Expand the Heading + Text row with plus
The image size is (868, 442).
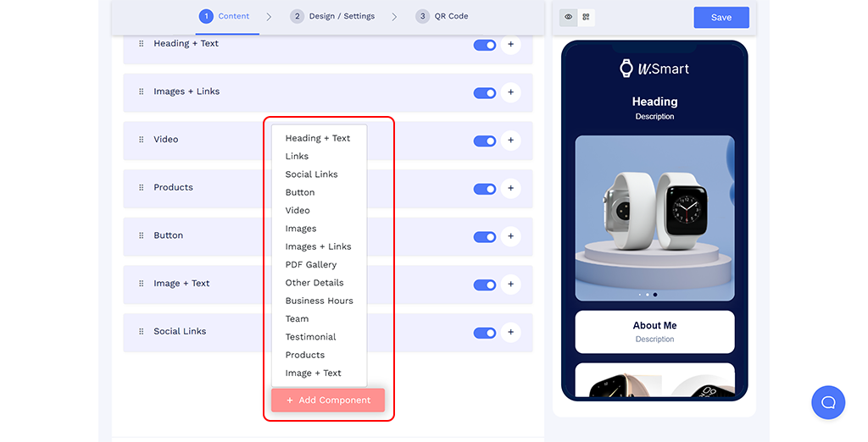[x=510, y=45]
